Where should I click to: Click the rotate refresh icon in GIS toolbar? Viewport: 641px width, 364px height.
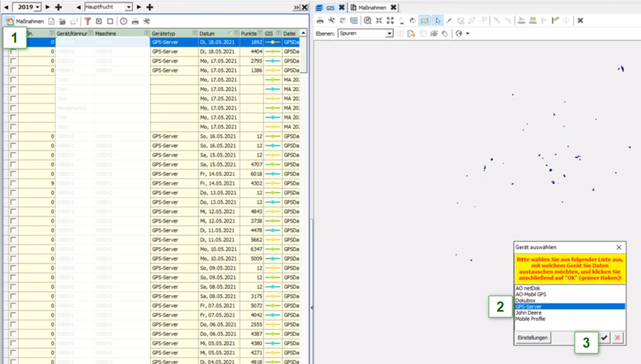tap(413, 20)
